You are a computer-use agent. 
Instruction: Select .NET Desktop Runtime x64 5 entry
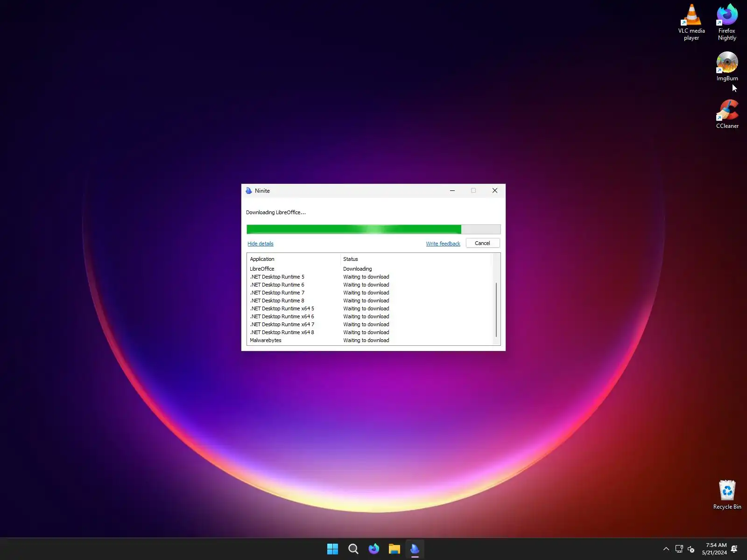[x=369, y=308]
